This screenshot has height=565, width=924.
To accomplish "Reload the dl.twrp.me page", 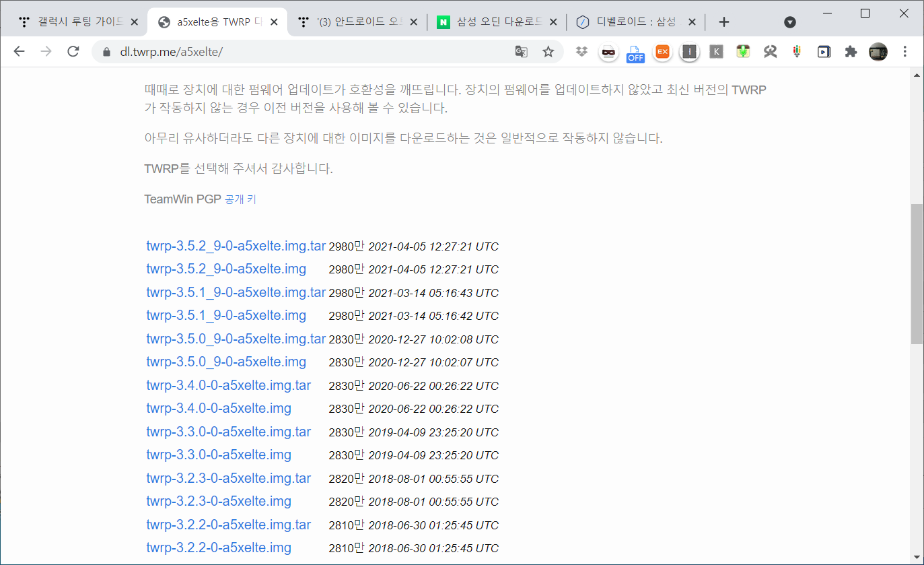I will point(74,51).
